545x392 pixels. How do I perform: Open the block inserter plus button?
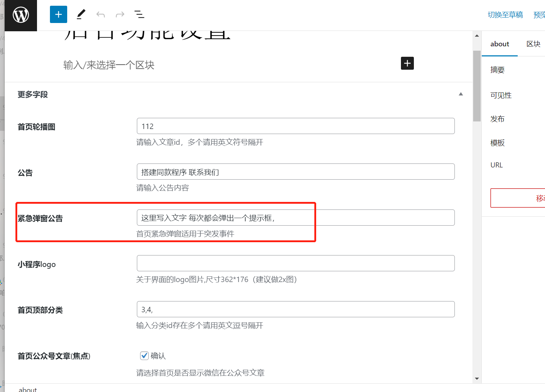click(59, 14)
